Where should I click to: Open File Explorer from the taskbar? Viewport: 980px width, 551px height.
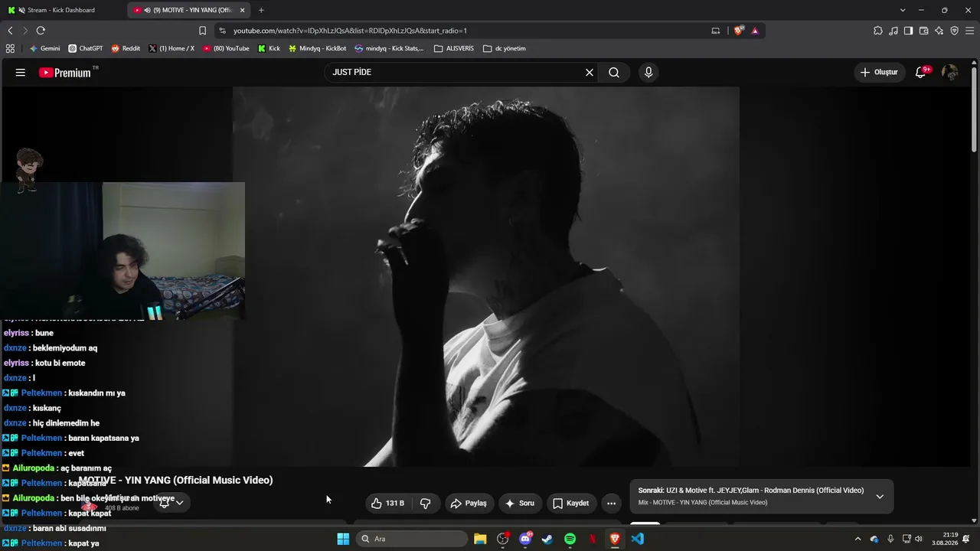(x=480, y=539)
